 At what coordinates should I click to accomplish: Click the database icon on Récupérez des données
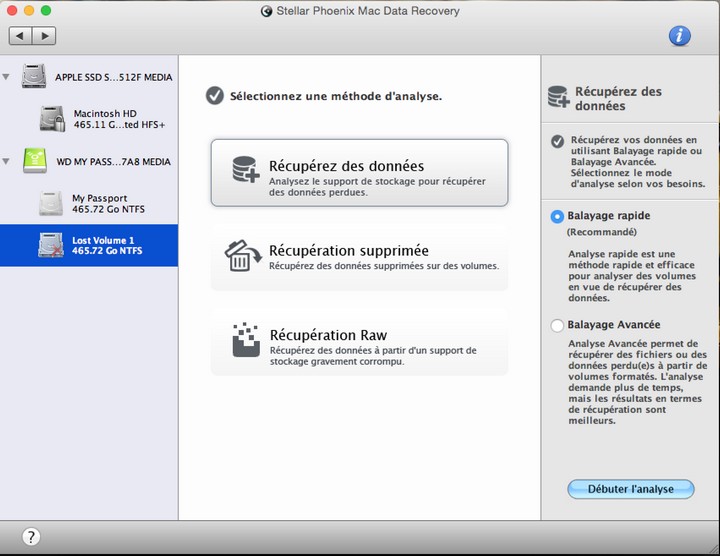tap(246, 169)
